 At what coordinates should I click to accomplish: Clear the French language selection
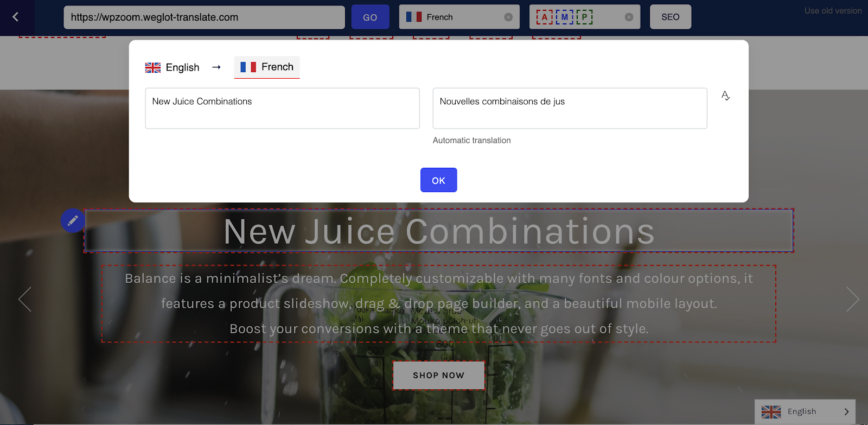tap(508, 17)
